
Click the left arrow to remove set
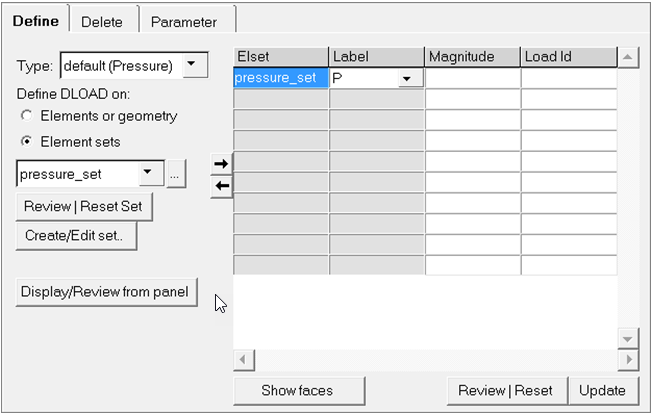click(222, 186)
